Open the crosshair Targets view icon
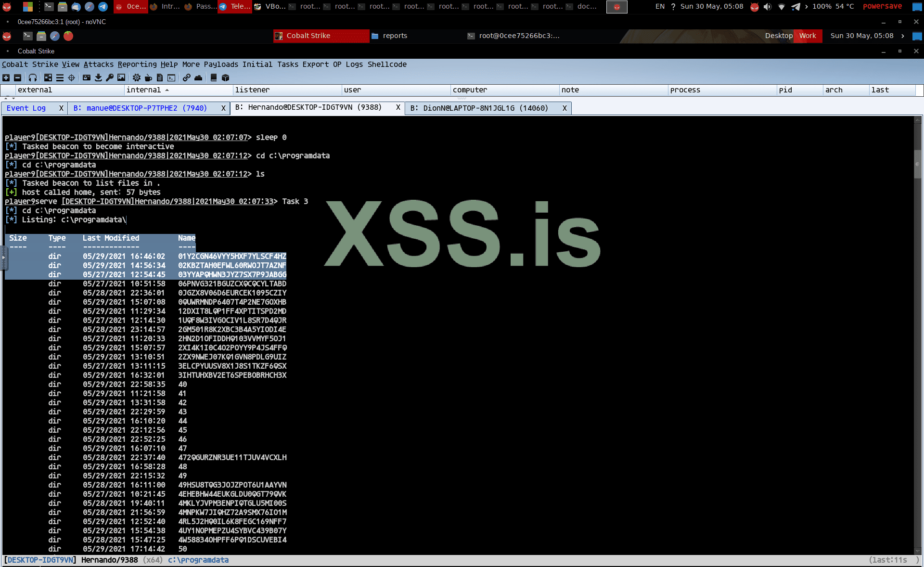The image size is (924, 567). [72, 77]
